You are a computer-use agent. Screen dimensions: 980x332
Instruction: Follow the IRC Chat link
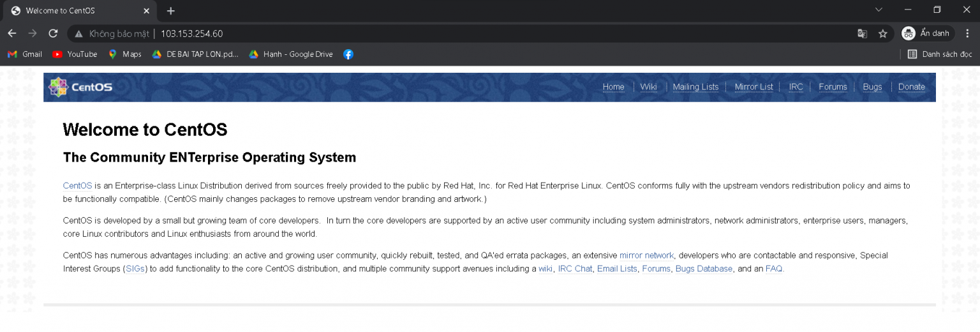coord(575,269)
